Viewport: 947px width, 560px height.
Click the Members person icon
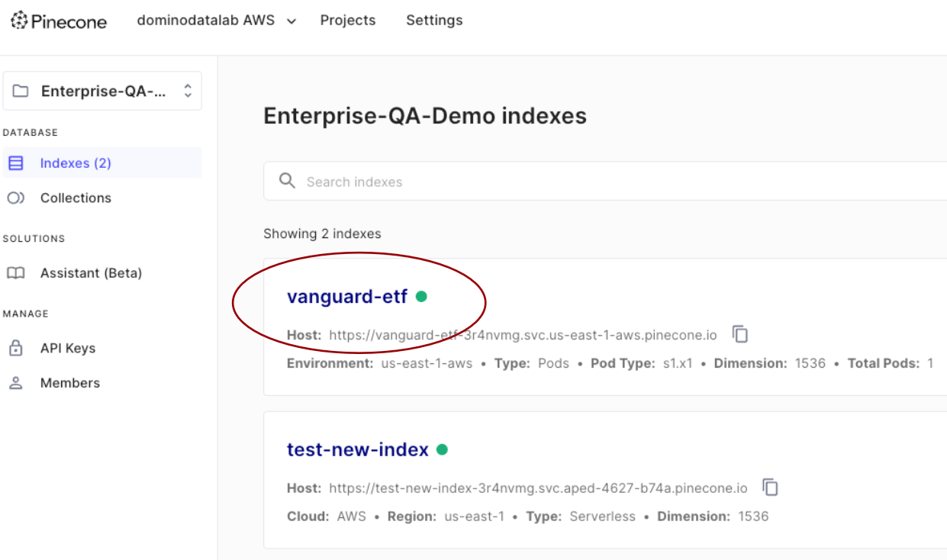coord(16,383)
